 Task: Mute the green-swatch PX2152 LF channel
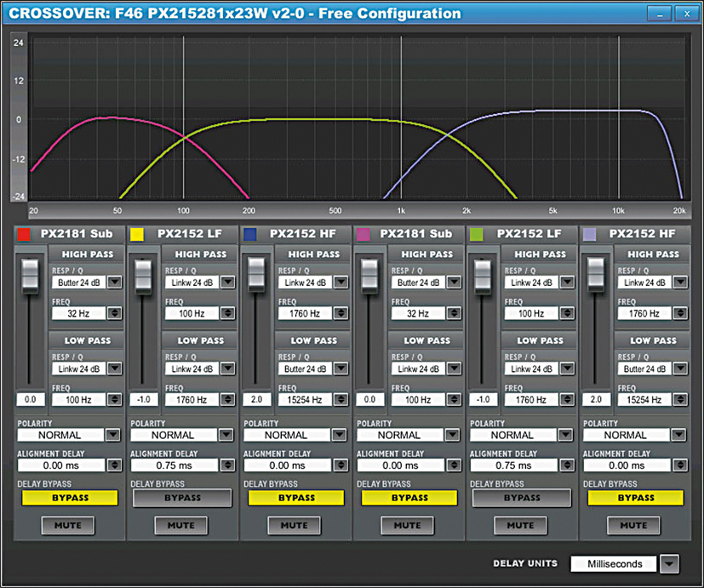pos(520,525)
